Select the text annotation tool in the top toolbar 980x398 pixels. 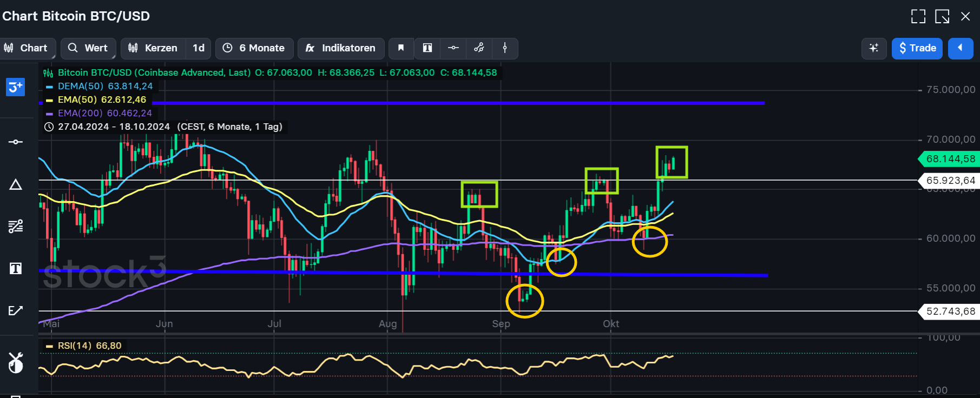pos(427,48)
